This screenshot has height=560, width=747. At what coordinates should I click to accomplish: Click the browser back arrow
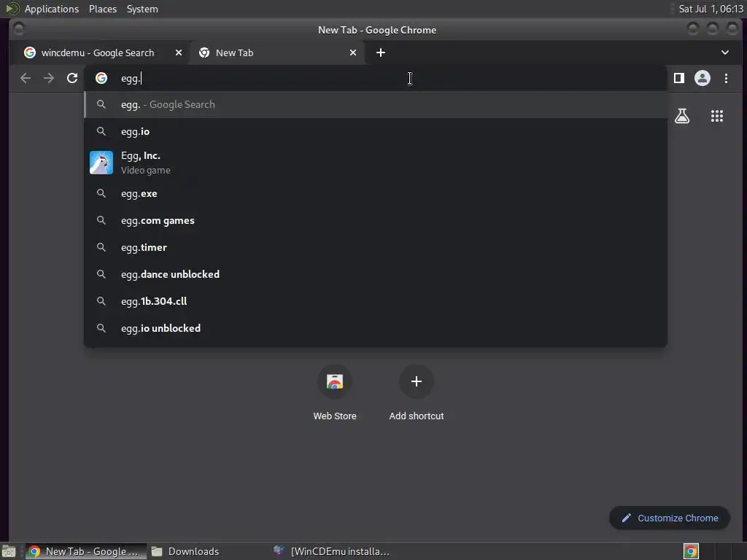point(26,78)
